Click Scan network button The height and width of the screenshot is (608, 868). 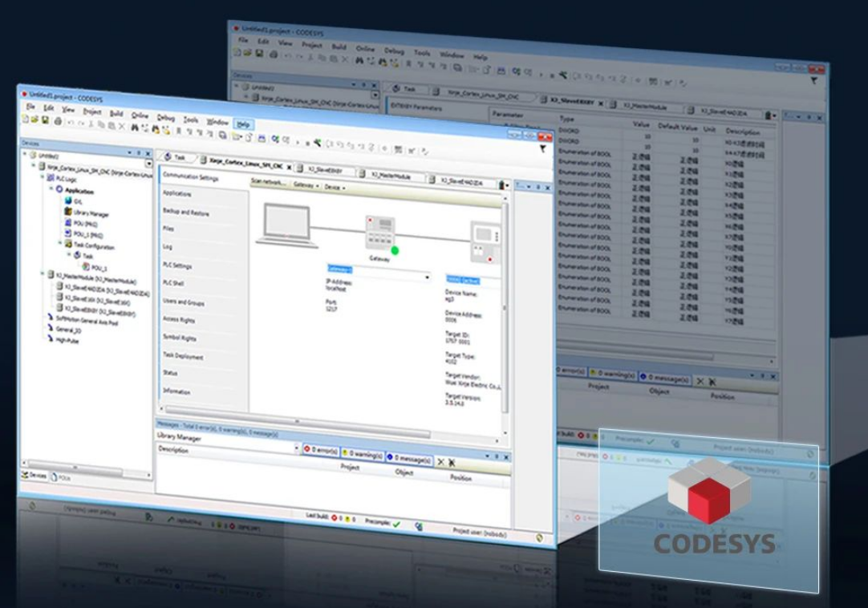[x=268, y=182]
